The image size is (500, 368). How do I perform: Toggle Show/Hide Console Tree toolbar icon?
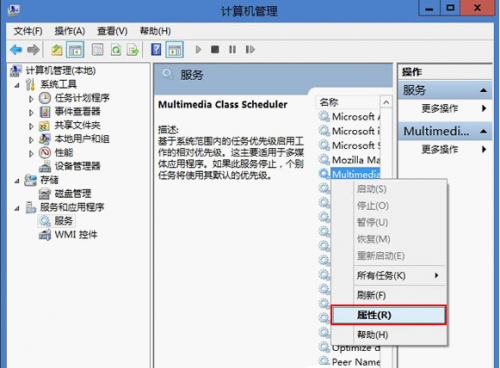(x=75, y=50)
